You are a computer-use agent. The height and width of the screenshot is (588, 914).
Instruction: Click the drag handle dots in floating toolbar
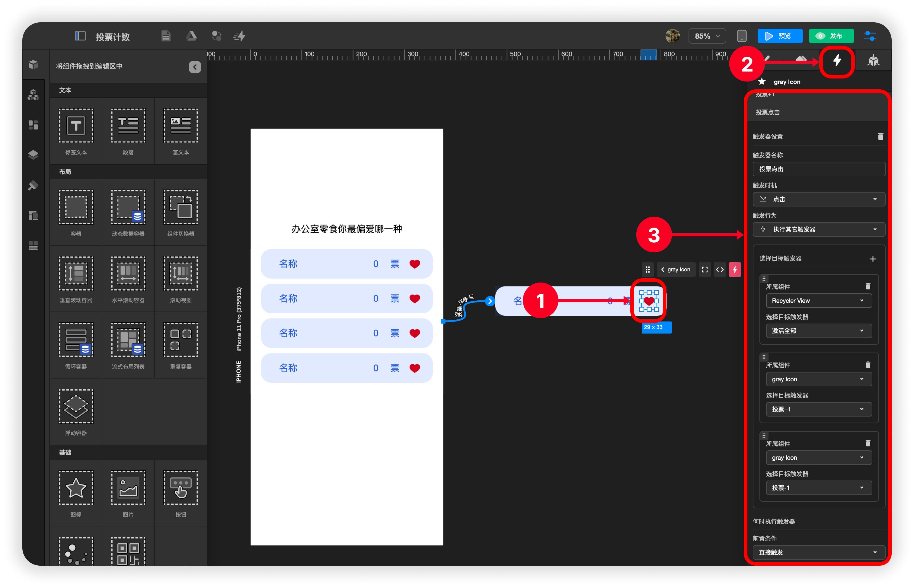[x=647, y=270]
